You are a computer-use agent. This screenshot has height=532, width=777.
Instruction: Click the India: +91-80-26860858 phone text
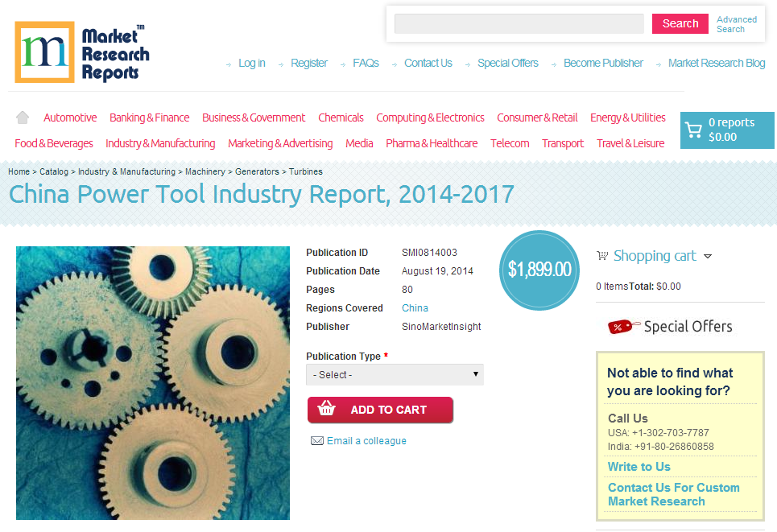pyautogui.click(x=660, y=447)
